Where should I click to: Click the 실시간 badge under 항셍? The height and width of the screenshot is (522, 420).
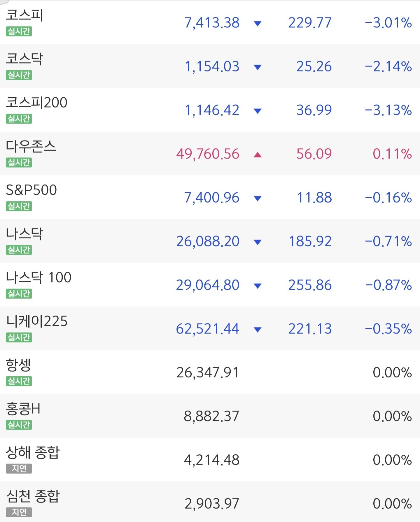(x=19, y=381)
